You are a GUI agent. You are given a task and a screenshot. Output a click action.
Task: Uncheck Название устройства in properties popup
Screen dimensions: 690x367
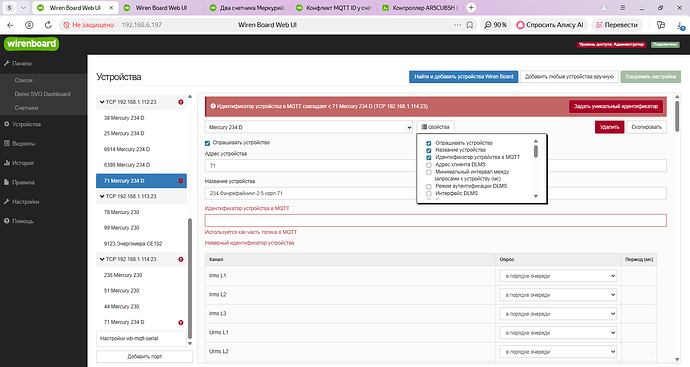click(x=429, y=150)
